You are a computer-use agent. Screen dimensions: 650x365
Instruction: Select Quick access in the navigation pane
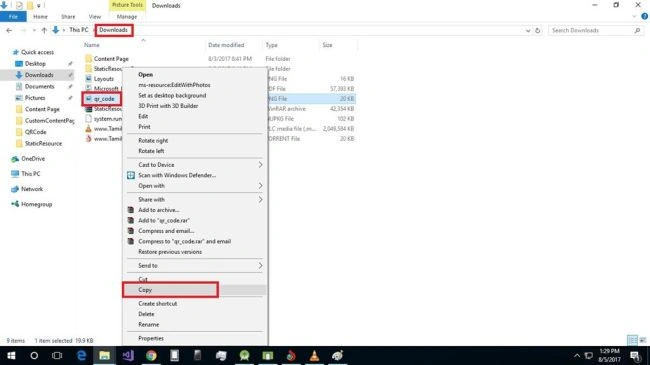pyautogui.click(x=37, y=52)
